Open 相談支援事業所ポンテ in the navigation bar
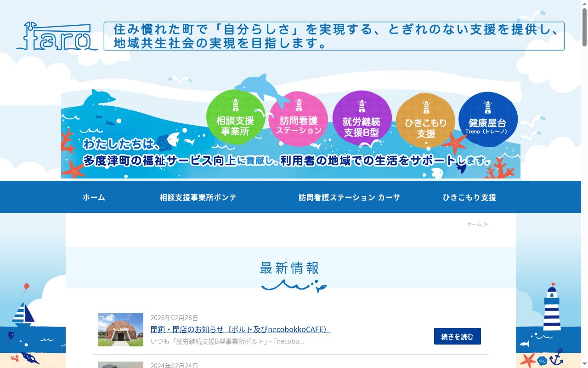The width and height of the screenshot is (588, 368). coord(198,197)
